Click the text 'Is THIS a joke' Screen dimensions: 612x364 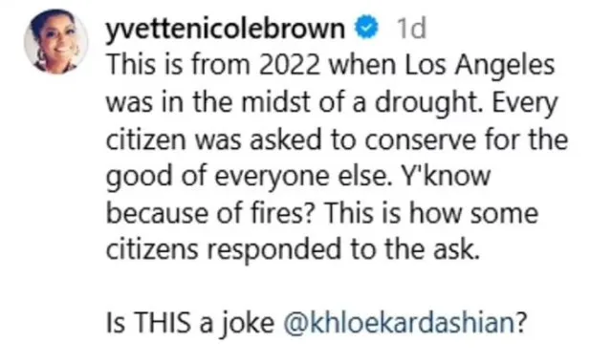pos(190,324)
